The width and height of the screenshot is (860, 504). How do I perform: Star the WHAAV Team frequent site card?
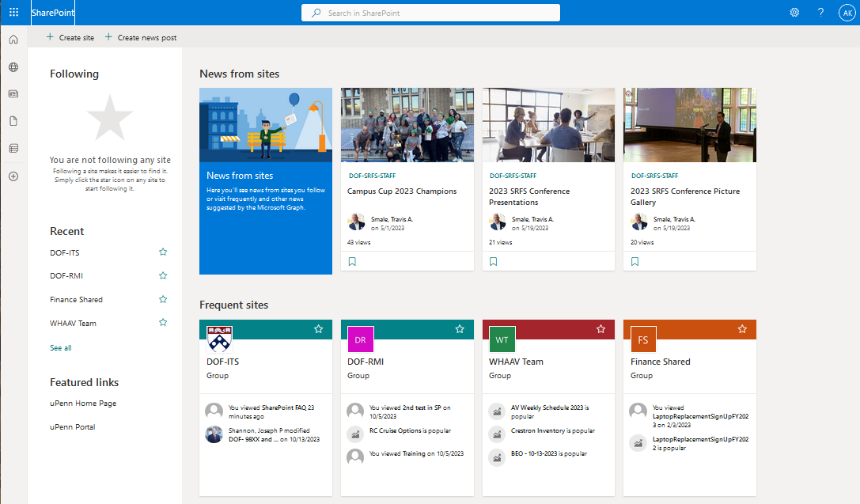click(601, 329)
